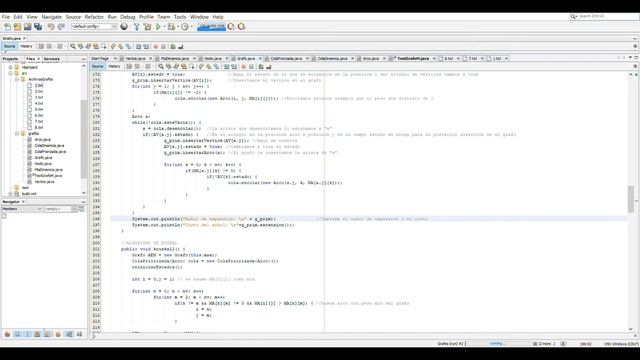Click the Clean and Build icon

pyautogui.click(x=147, y=27)
